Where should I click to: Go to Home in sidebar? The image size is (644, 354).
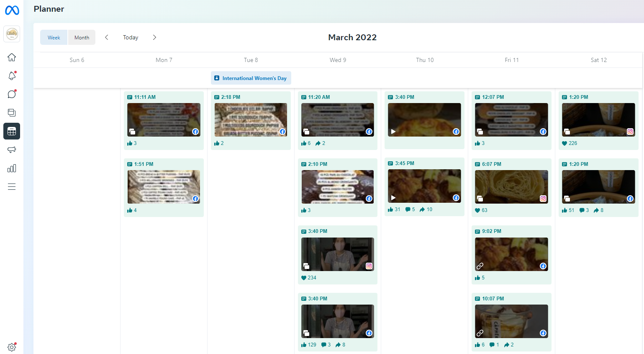coord(12,57)
